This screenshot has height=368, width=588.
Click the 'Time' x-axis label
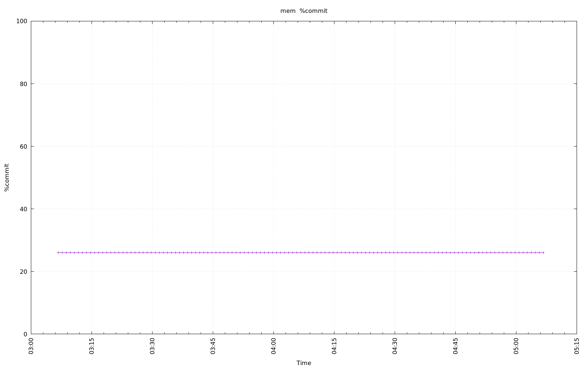tap(304, 363)
